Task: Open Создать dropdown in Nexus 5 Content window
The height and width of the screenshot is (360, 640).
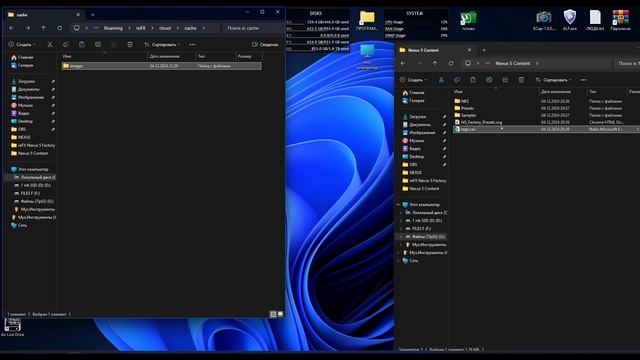Action: (413, 80)
